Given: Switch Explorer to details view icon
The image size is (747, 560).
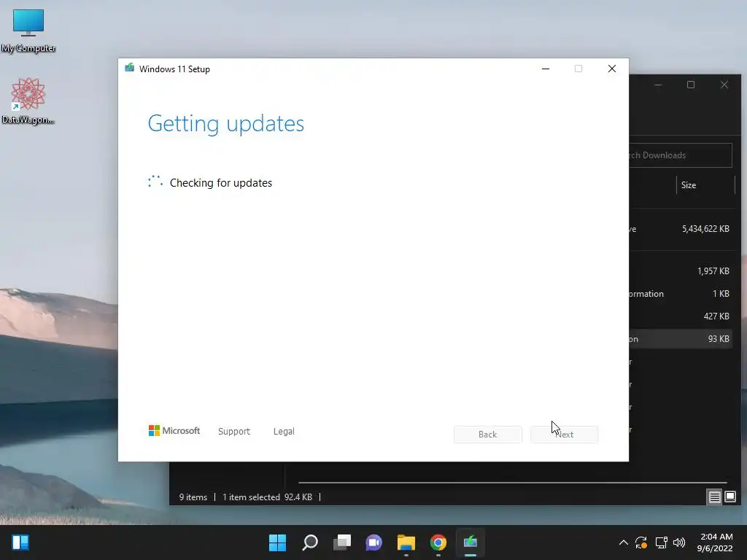Looking at the screenshot, I should (x=714, y=497).
